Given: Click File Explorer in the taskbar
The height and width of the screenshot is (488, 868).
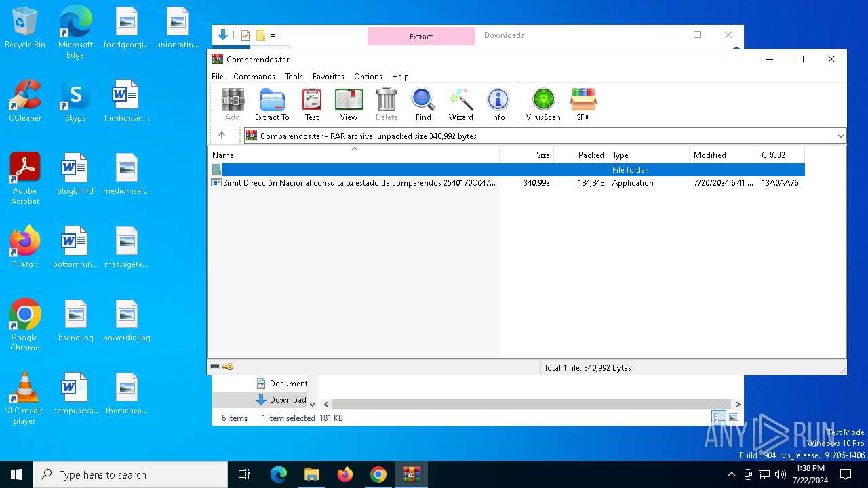Looking at the screenshot, I should tap(311, 474).
